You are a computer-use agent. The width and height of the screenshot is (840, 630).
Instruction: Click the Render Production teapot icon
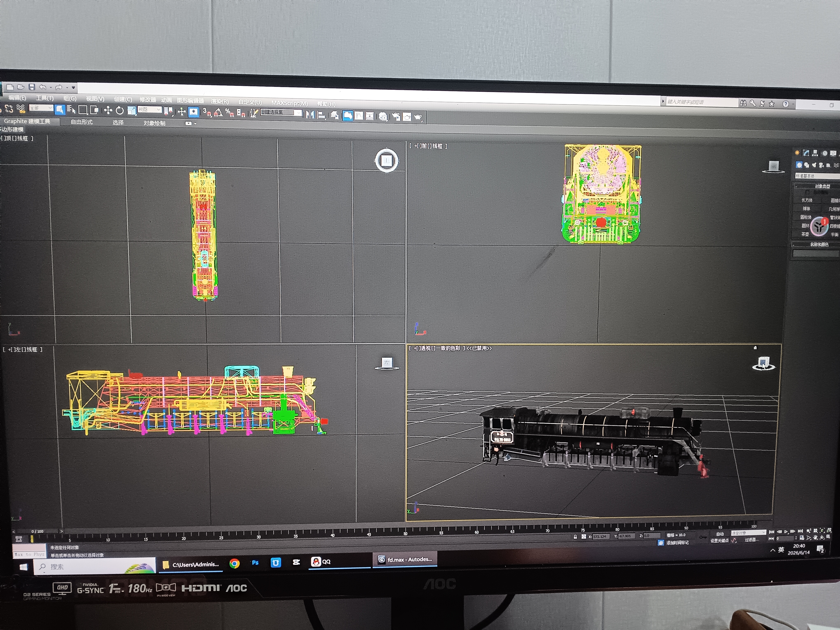[418, 117]
